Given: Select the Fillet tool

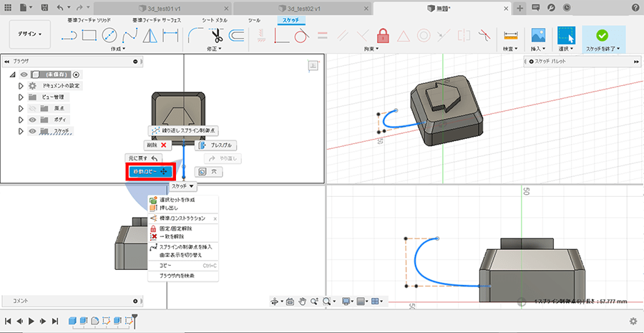Looking at the screenshot, I should [x=194, y=36].
